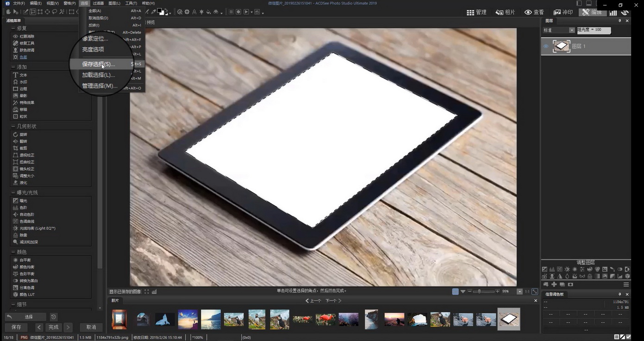Click the 保存 button
Image resolution: width=644 pixels, height=341 pixels.
click(16, 327)
